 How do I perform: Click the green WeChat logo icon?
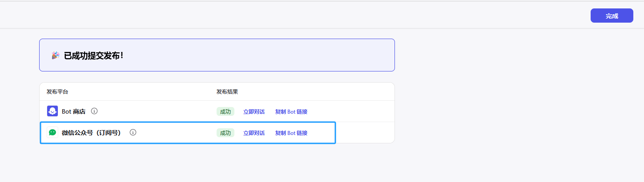pos(52,132)
